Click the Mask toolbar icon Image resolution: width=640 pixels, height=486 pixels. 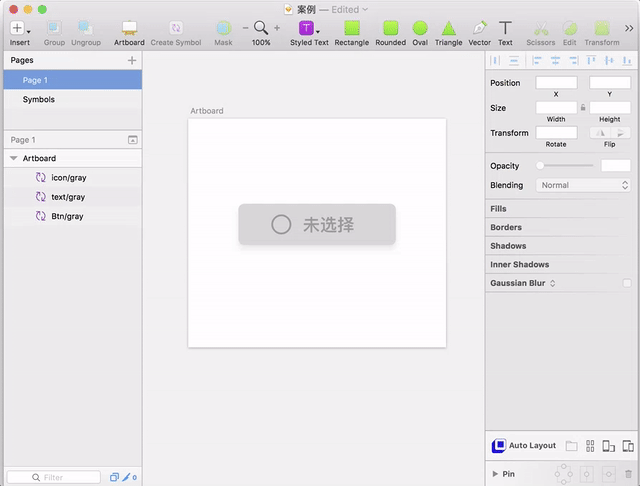click(223, 28)
